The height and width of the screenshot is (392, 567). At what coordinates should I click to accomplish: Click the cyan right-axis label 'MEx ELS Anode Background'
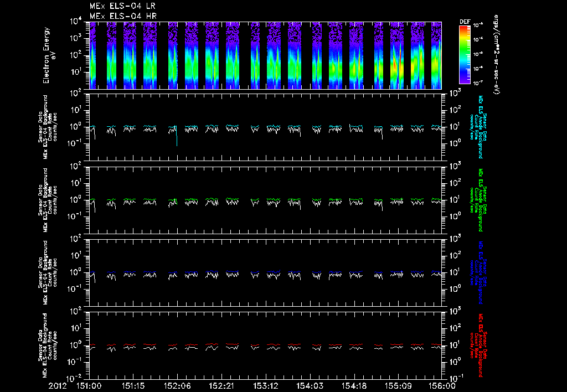pyautogui.click(x=481, y=127)
